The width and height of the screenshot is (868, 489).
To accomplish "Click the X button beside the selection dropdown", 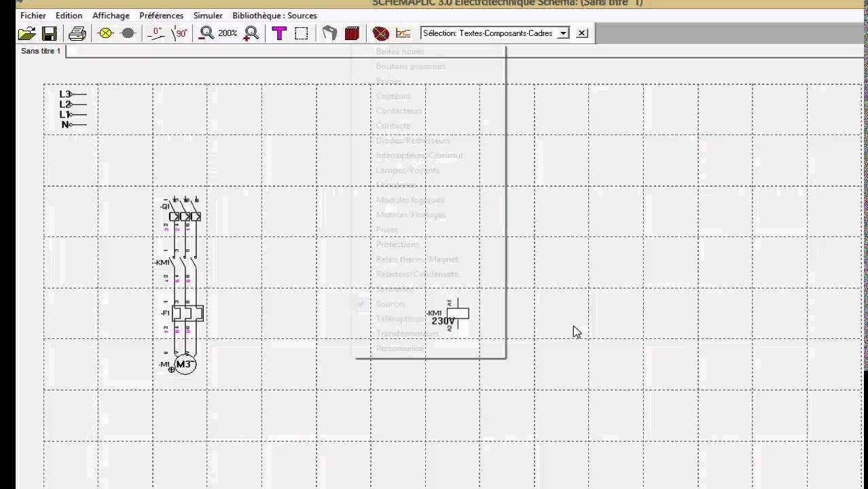I will coord(582,33).
